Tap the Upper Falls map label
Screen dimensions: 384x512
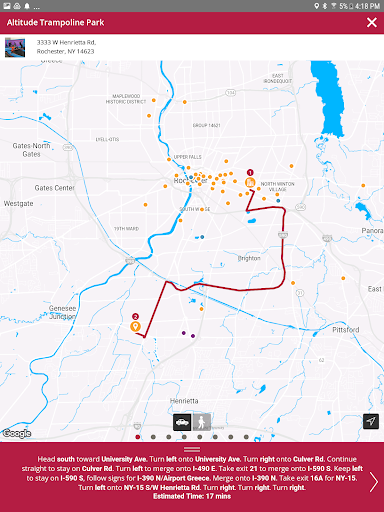click(187, 157)
